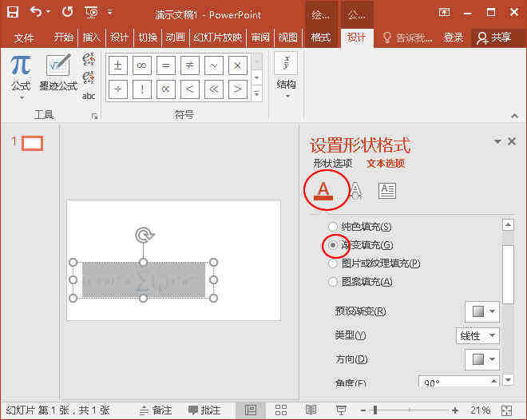The image size is (527, 420).
Task: Switch to the 审阅 review tab
Action: tap(260, 38)
